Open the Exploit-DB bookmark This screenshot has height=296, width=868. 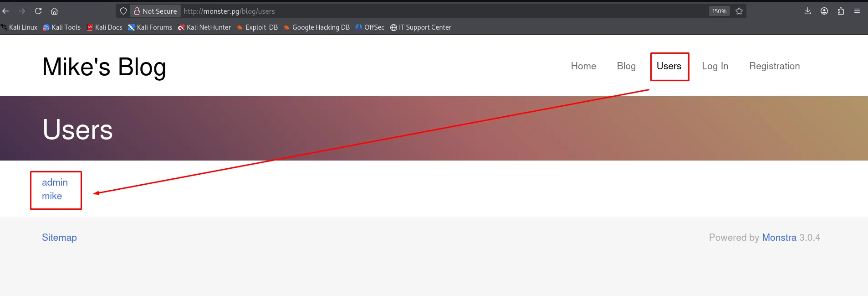257,27
